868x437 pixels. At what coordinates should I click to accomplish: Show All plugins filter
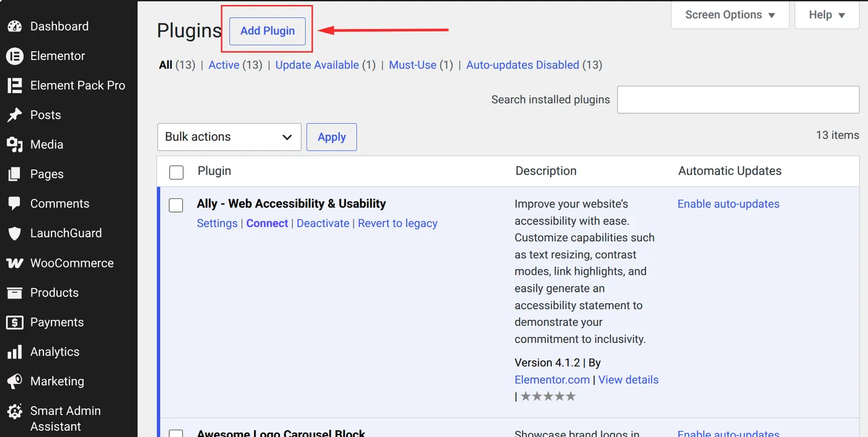click(x=166, y=65)
